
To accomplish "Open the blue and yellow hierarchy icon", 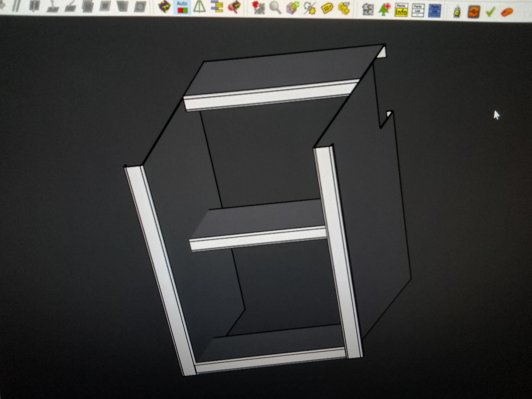I will (217, 7).
